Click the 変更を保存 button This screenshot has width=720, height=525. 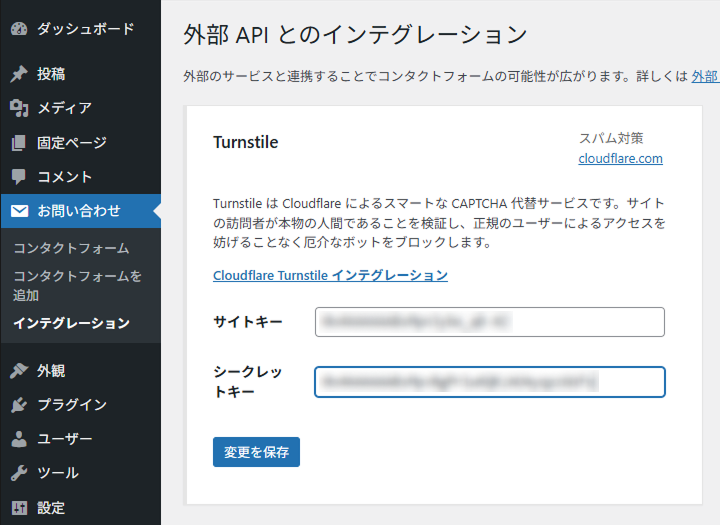[256, 452]
